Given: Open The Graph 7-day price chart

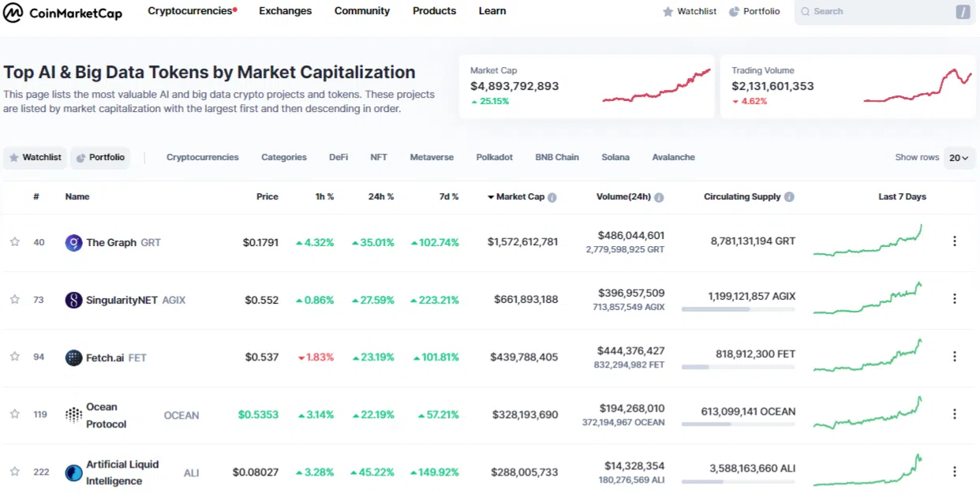Looking at the screenshot, I should [868, 241].
